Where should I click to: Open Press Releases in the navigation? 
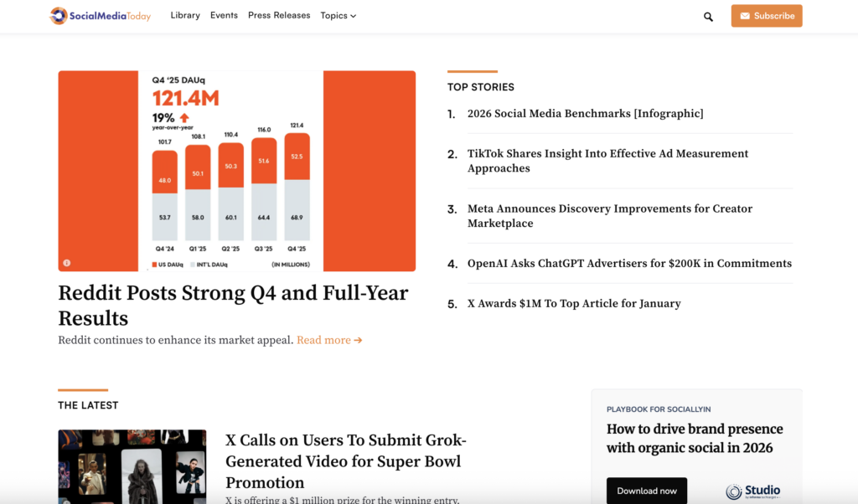click(279, 15)
